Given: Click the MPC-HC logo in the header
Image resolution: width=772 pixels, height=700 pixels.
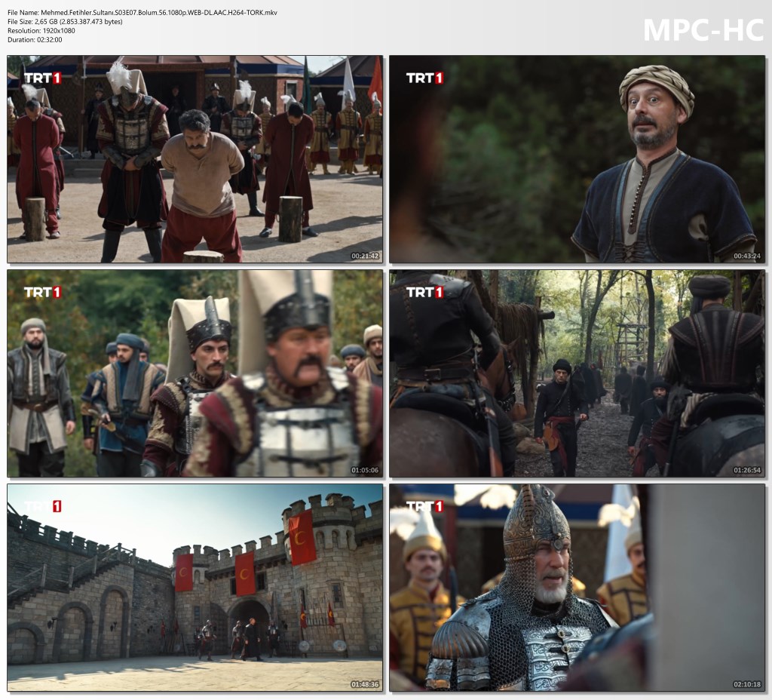Looking at the screenshot, I should tap(703, 29).
